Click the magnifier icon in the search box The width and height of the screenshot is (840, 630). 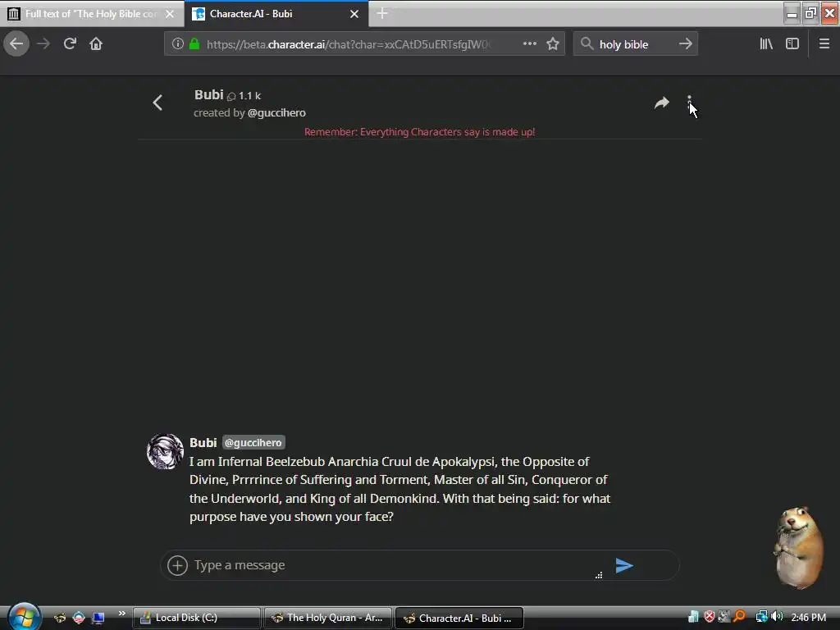point(587,44)
